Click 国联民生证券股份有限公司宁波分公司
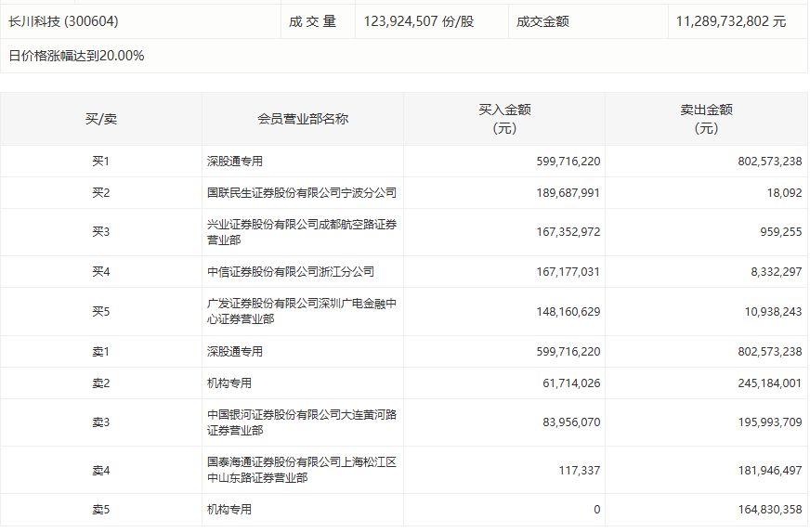The height and width of the screenshot is (532, 810). pos(302,193)
